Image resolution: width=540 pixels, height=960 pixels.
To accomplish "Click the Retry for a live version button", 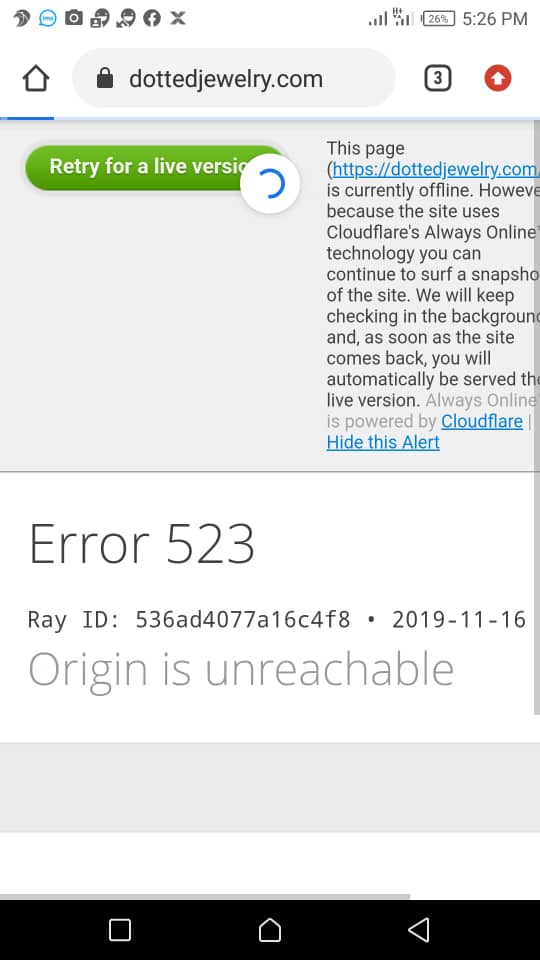I will 156,167.
